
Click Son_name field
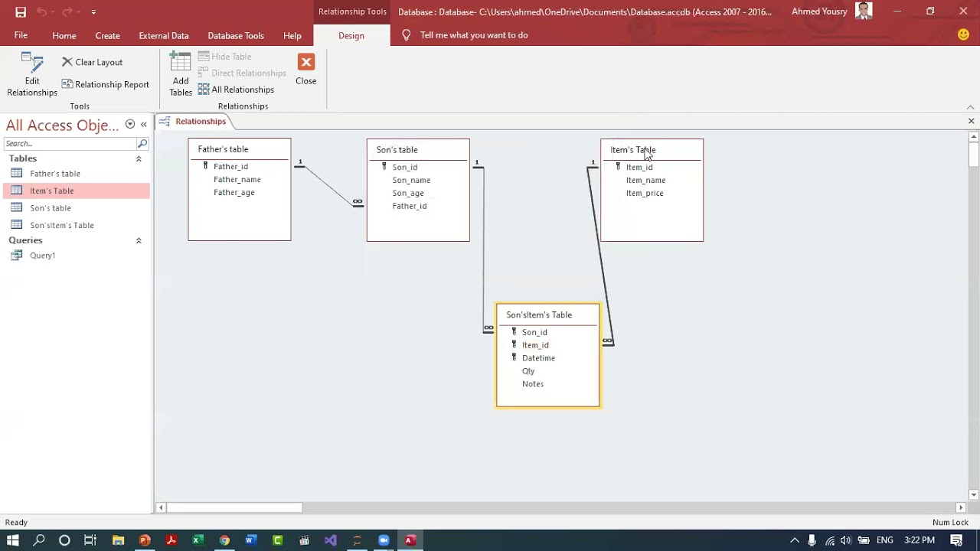(411, 181)
